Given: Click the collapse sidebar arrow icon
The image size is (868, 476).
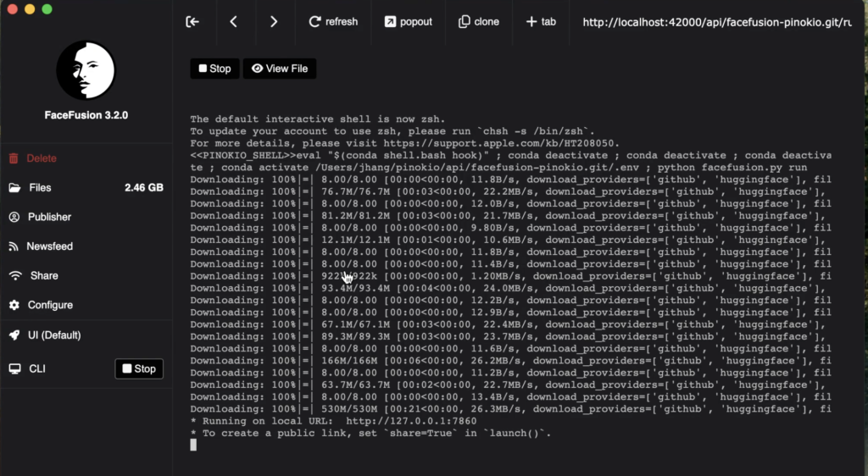Looking at the screenshot, I should 192,21.
